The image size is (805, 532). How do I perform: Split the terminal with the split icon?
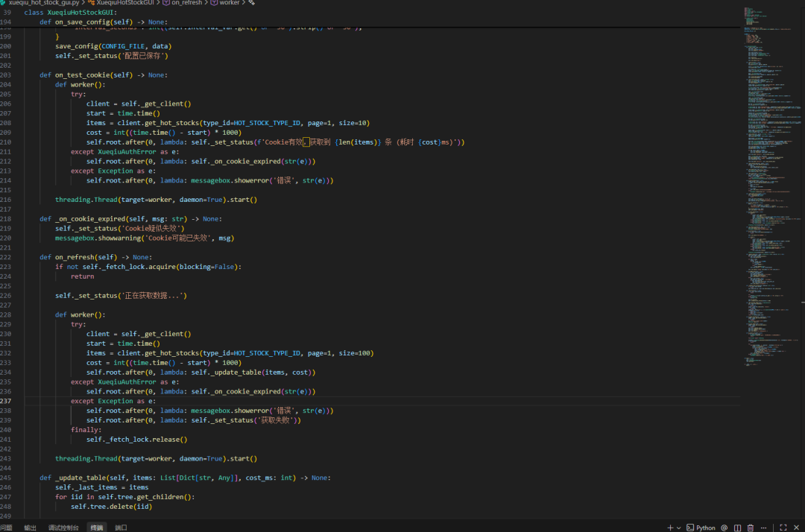738,528
